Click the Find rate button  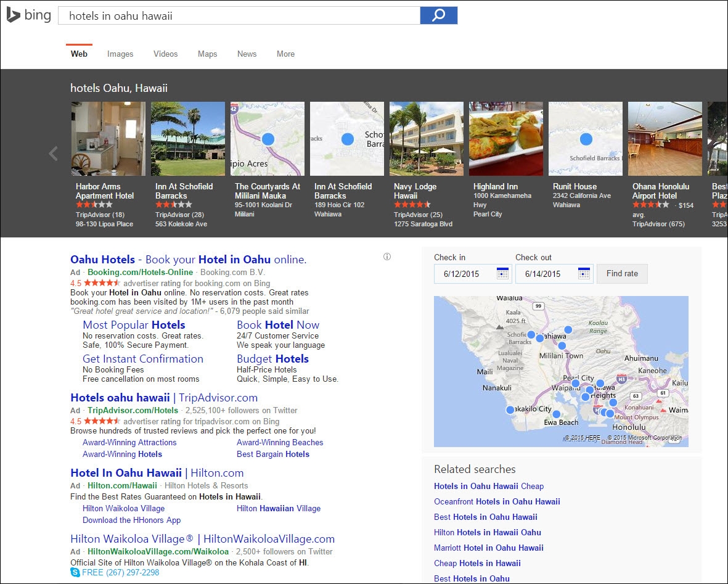coord(622,274)
